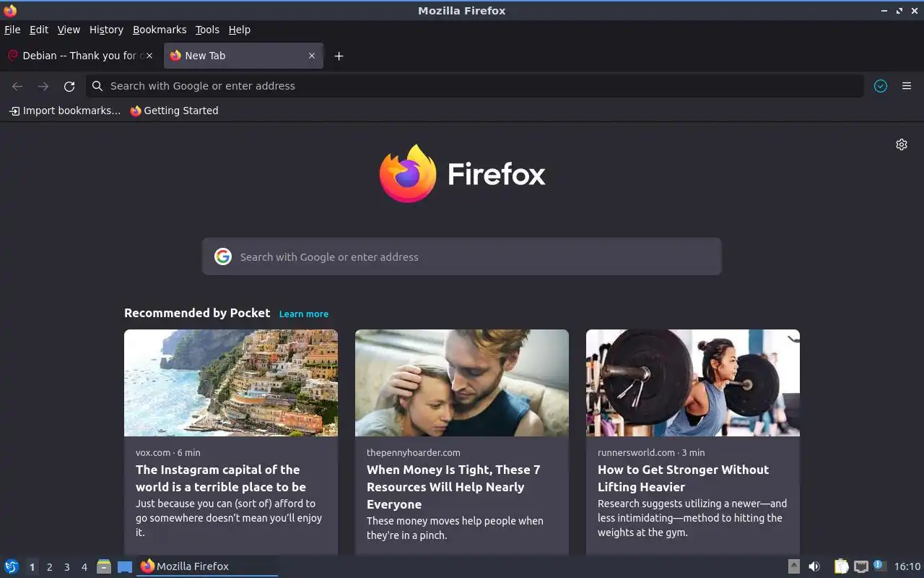Click the Firefox icon in the title bar
This screenshot has width=924, height=578.
coord(10,10)
